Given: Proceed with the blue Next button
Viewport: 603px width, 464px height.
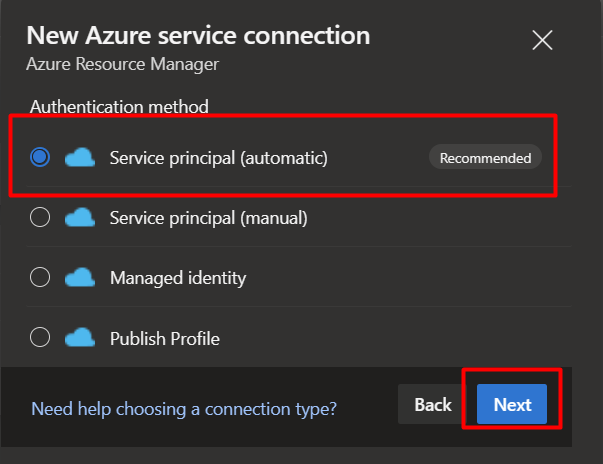Looking at the screenshot, I should 512,404.
